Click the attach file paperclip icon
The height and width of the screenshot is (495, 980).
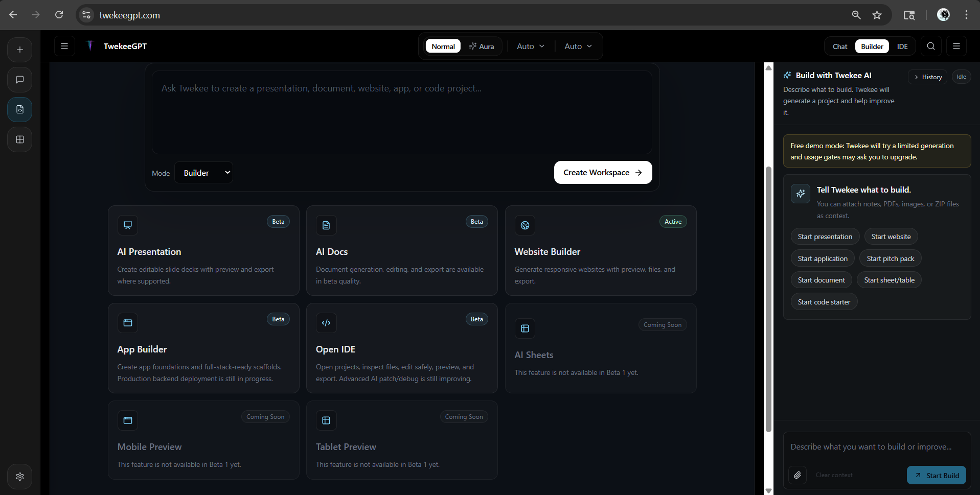(x=797, y=475)
